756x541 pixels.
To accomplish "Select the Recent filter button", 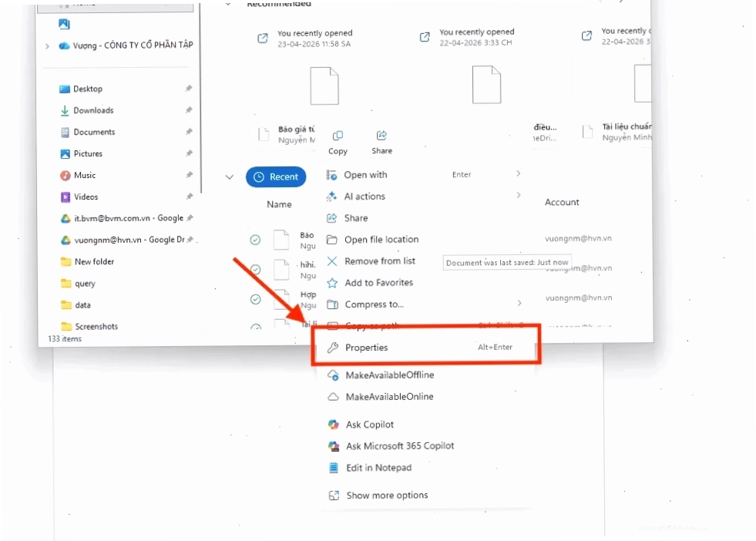I will pyautogui.click(x=276, y=177).
